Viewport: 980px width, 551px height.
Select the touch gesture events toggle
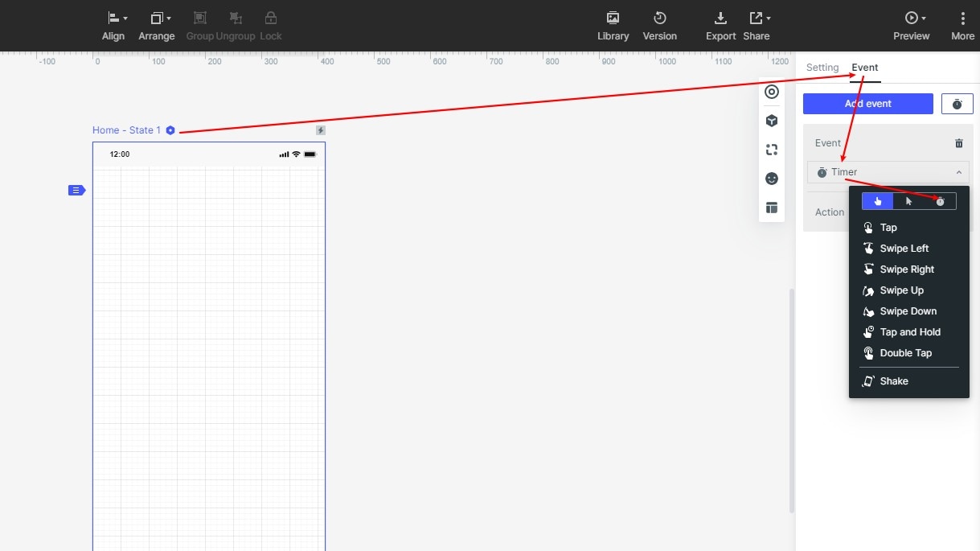click(x=878, y=201)
